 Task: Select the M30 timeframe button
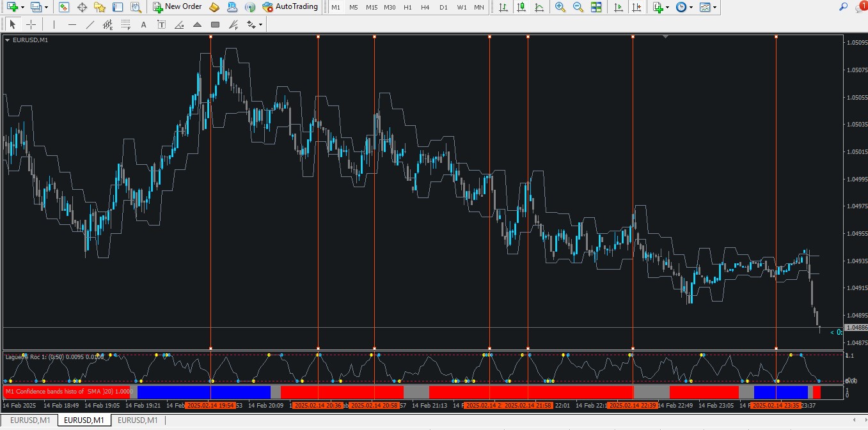pyautogui.click(x=390, y=7)
